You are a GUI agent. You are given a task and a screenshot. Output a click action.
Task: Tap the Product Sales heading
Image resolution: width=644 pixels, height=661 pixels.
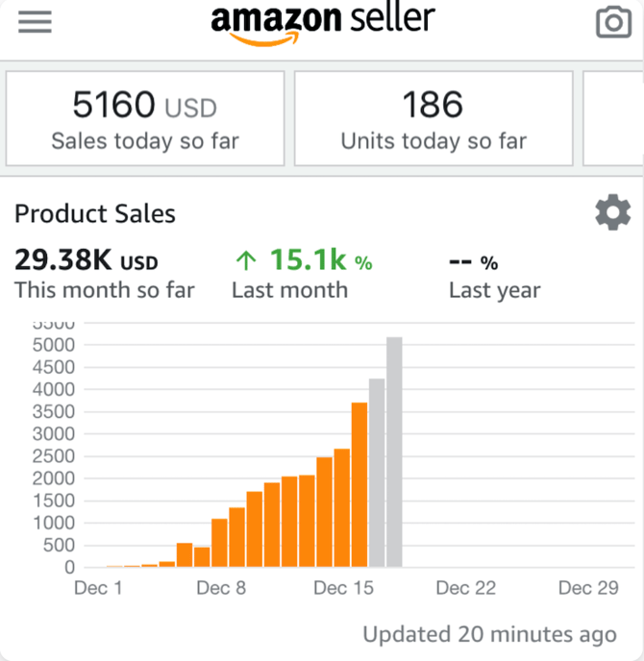click(x=95, y=213)
